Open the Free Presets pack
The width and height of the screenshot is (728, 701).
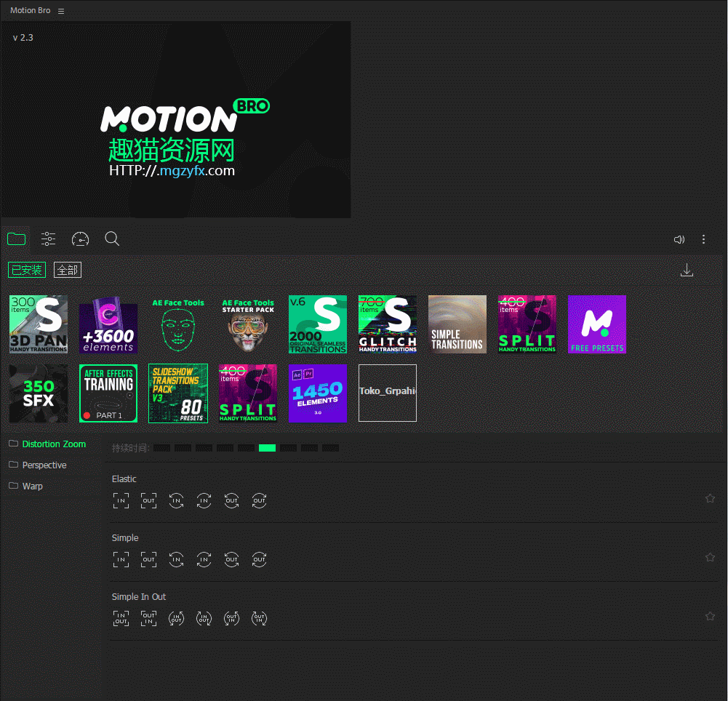point(597,324)
